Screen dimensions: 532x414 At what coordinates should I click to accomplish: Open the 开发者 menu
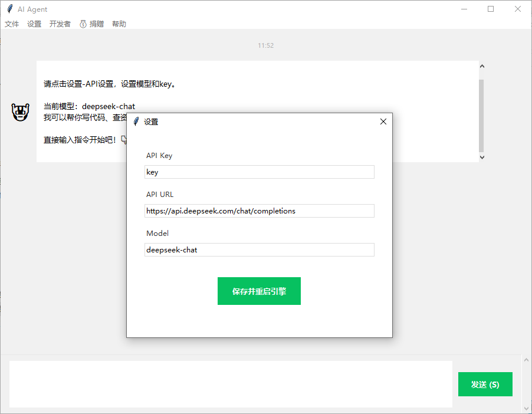tap(59, 24)
